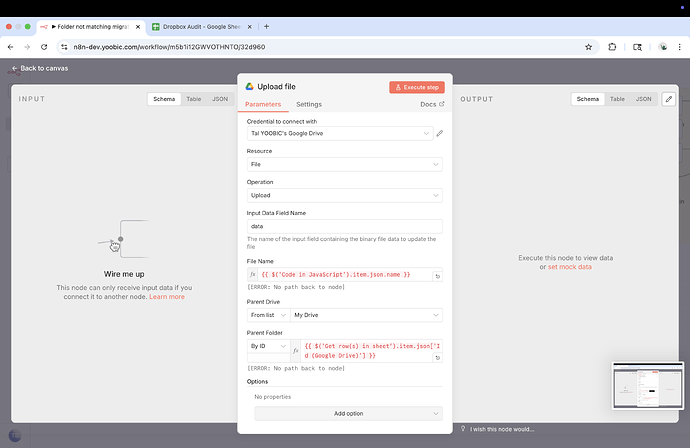This screenshot has width=690, height=448.
Task: Open the credential dropdown Tal YOOBIC's Google Drive
Action: click(340, 133)
